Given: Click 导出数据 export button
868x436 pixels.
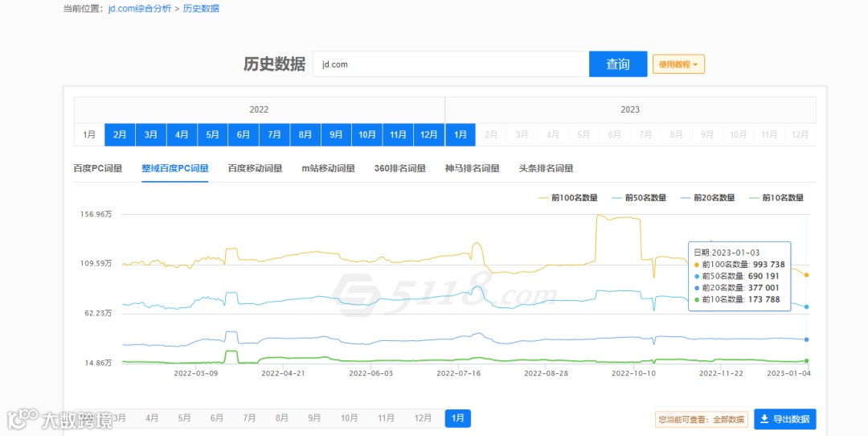Looking at the screenshot, I should coord(785,419).
